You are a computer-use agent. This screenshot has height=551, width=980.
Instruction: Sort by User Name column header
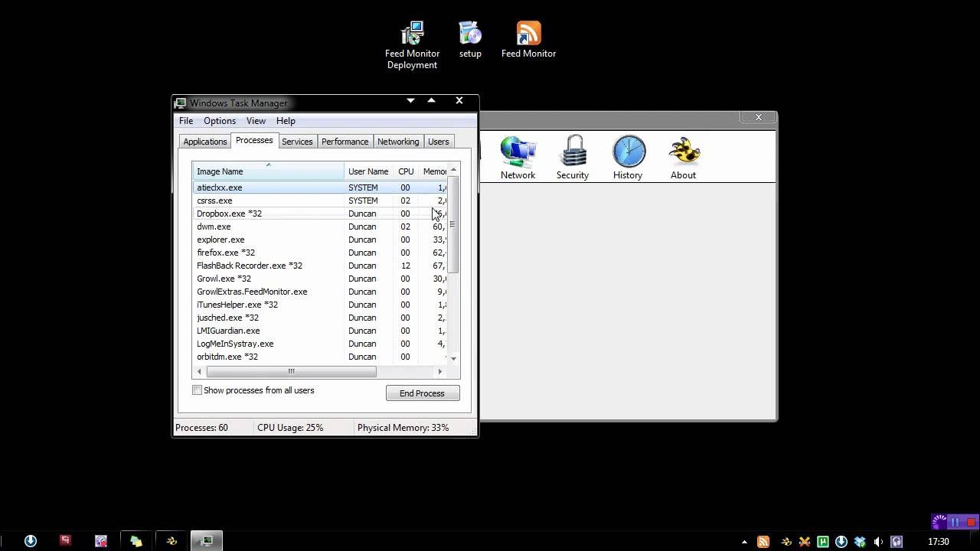369,171
